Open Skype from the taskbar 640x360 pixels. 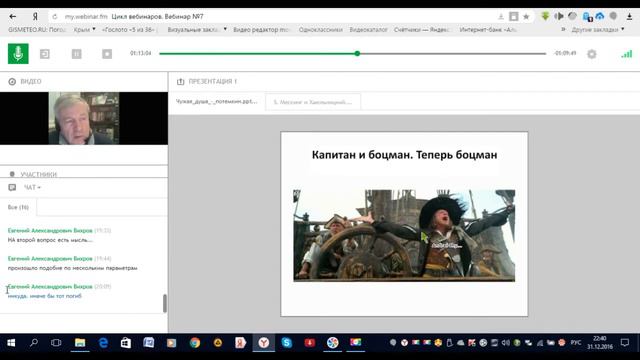[287, 343]
